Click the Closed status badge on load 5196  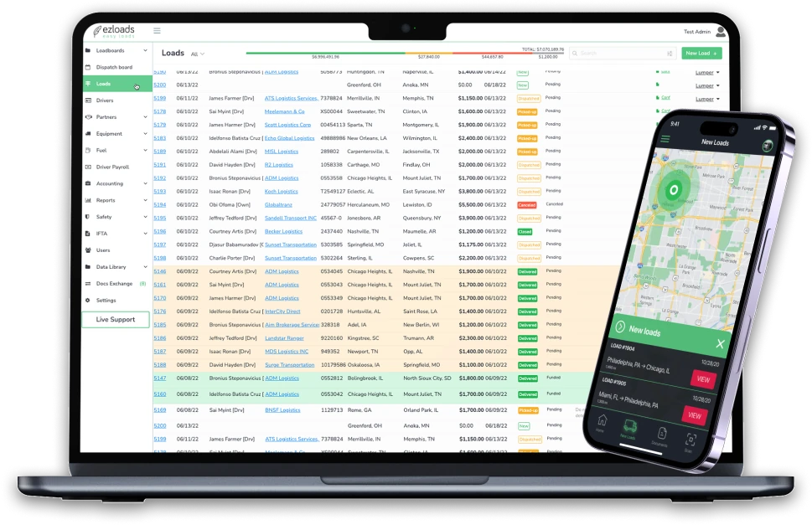click(x=525, y=232)
